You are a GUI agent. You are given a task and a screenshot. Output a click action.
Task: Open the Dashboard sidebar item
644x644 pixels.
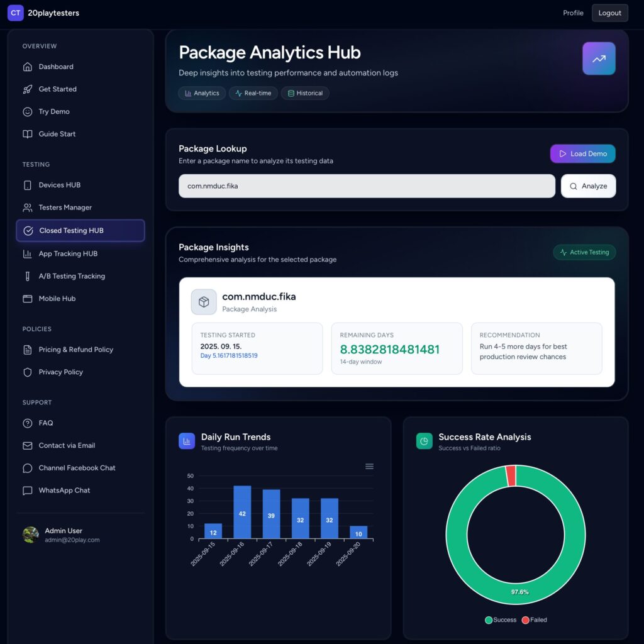56,67
